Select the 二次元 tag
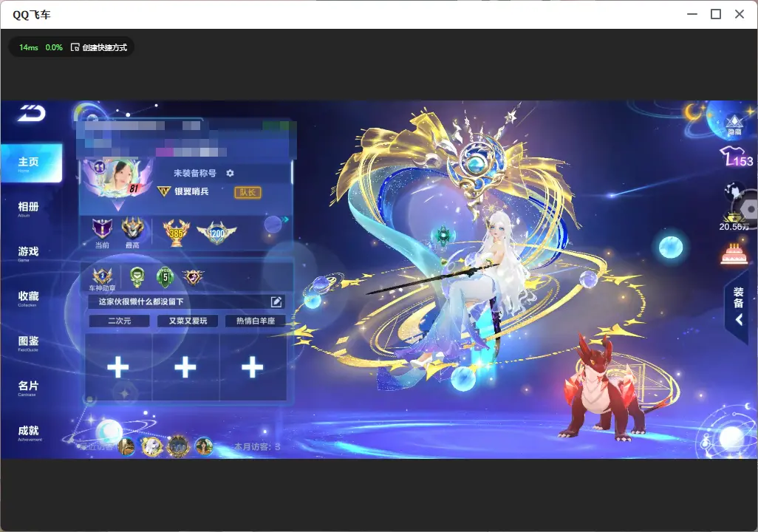Image resolution: width=758 pixels, height=532 pixels. click(120, 321)
